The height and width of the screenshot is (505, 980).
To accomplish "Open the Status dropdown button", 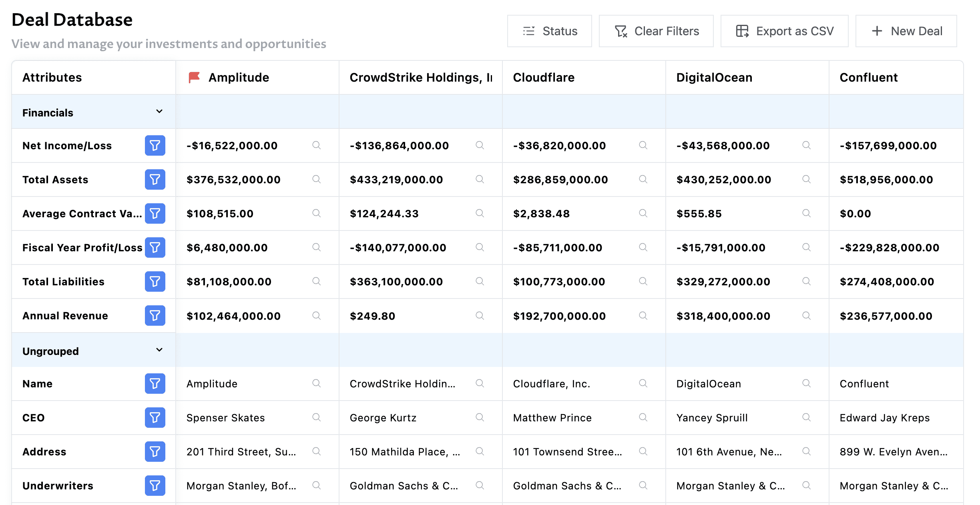I will point(549,31).
